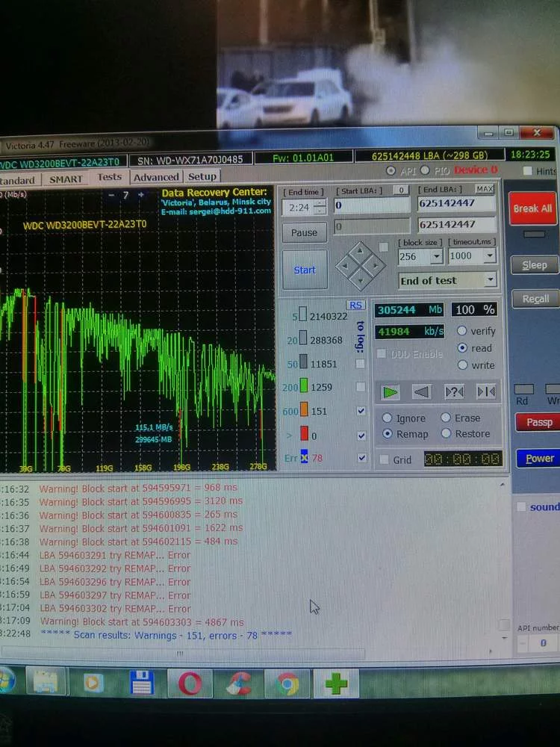Enable the Grid checkbox

(384, 459)
